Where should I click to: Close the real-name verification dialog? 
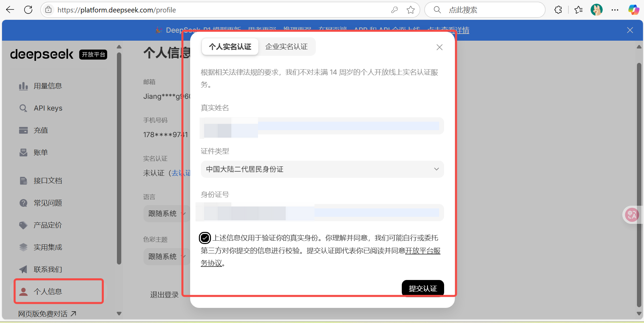click(x=439, y=47)
